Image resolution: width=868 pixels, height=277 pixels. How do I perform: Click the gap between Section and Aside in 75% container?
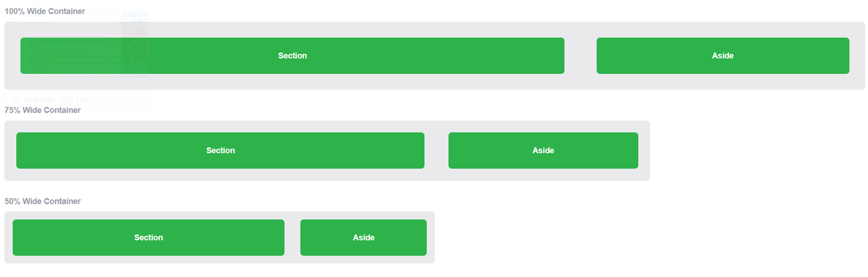(436, 150)
